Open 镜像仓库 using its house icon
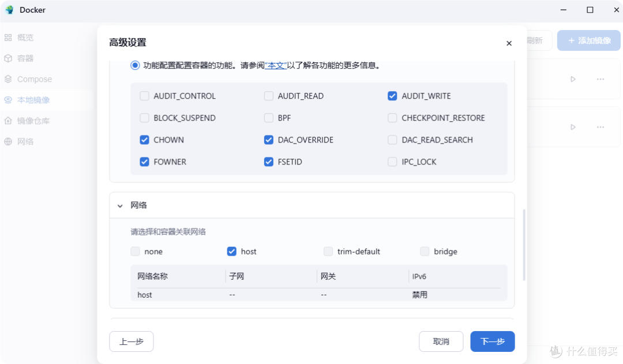This screenshot has width=623, height=364. click(x=8, y=120)
